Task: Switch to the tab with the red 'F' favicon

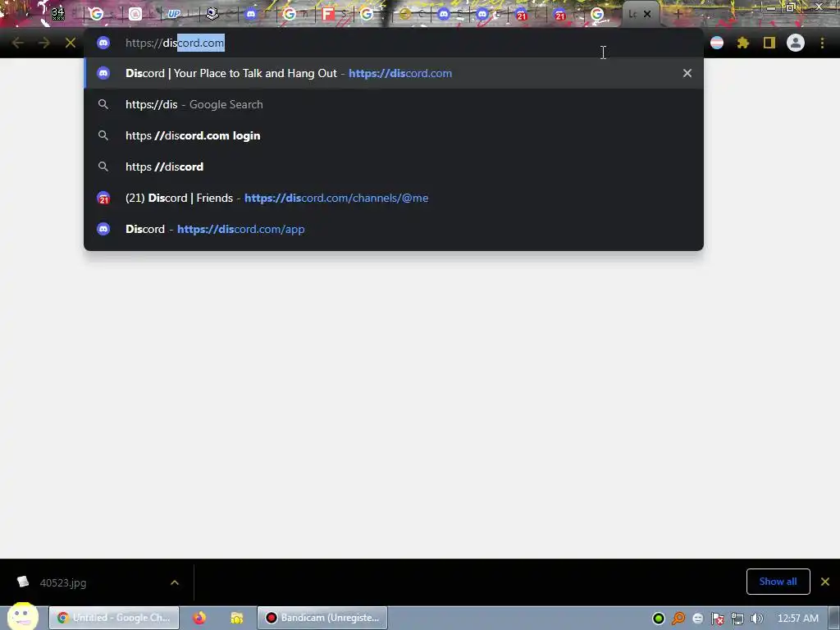Action: [328, 14]
